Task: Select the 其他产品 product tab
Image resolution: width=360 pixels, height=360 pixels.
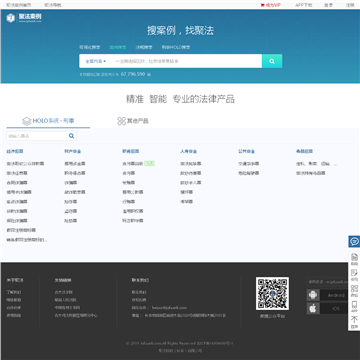Action: click(x=133, y=121)
